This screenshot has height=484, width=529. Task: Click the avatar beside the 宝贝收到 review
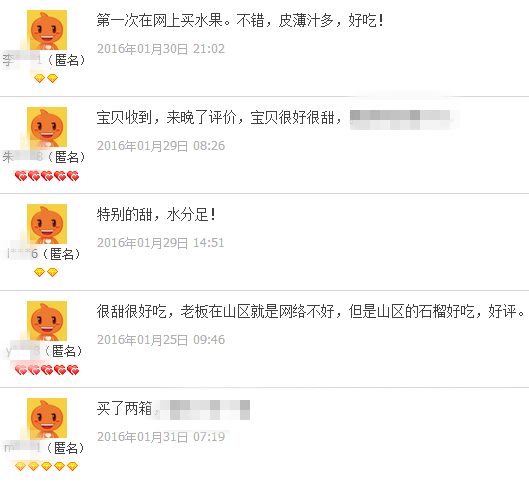click(47, 127)
